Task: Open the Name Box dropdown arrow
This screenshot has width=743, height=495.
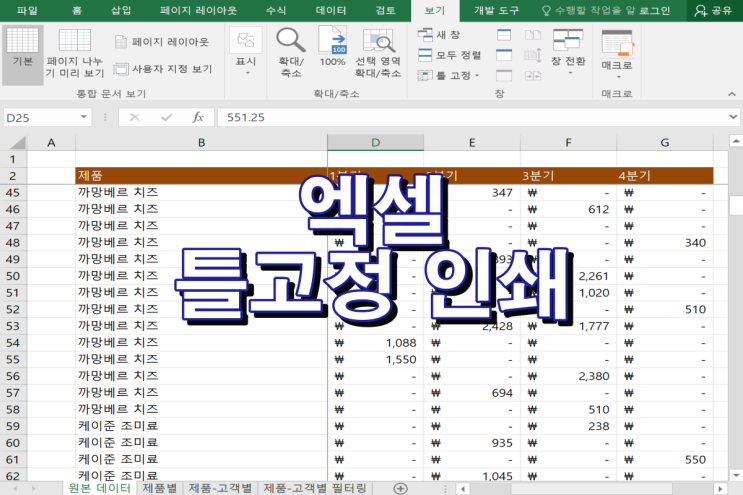Action: point(83,117)
